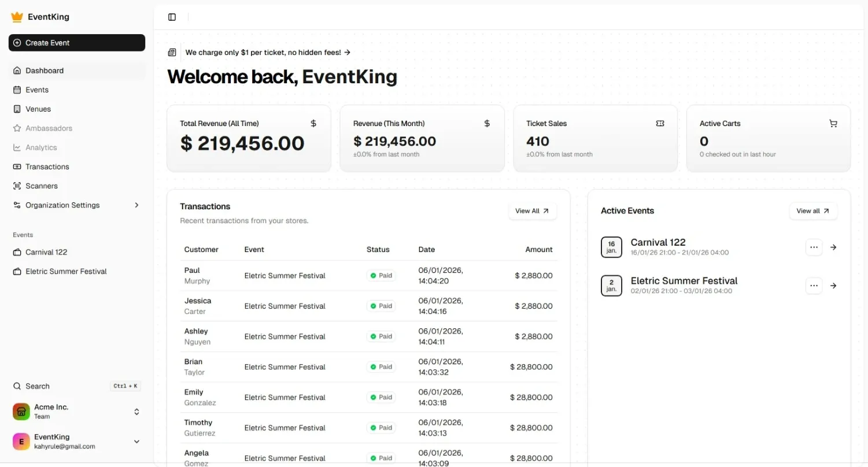This screenshot has height=467, width=868.
Task: Click the Carnival 122 date badge
Action: [611, 247]
